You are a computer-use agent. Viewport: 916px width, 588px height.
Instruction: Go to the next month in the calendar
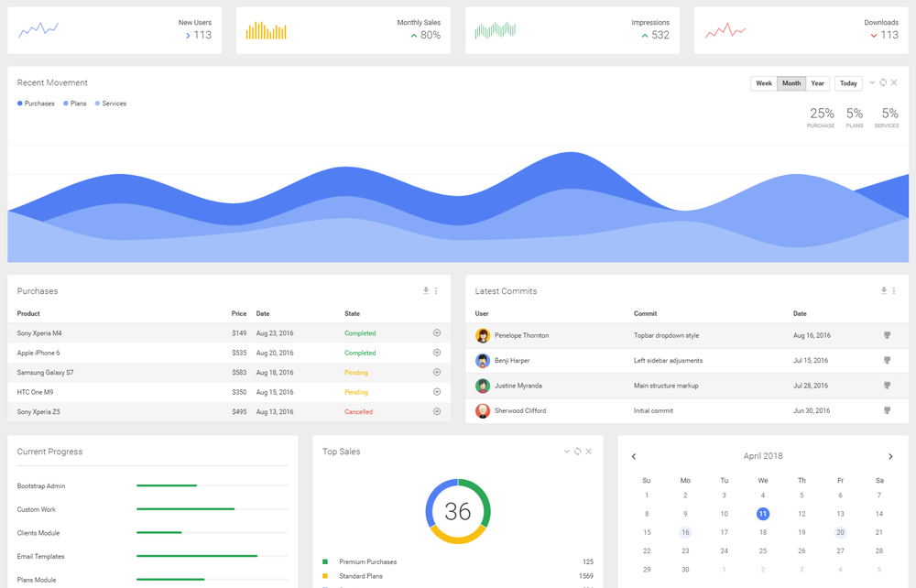tap(889, 455)
